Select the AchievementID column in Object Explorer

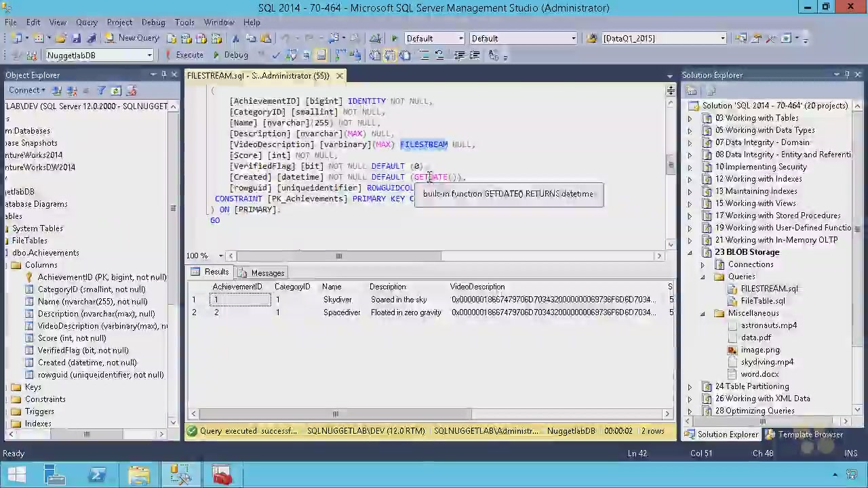[102, 277]
